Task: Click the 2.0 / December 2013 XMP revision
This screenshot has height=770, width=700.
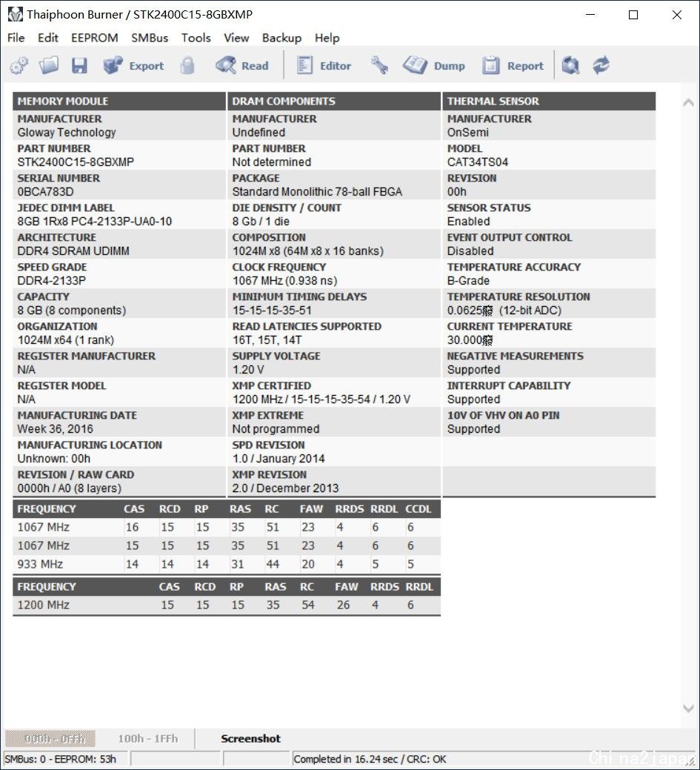Action: (x=285, y=488)
